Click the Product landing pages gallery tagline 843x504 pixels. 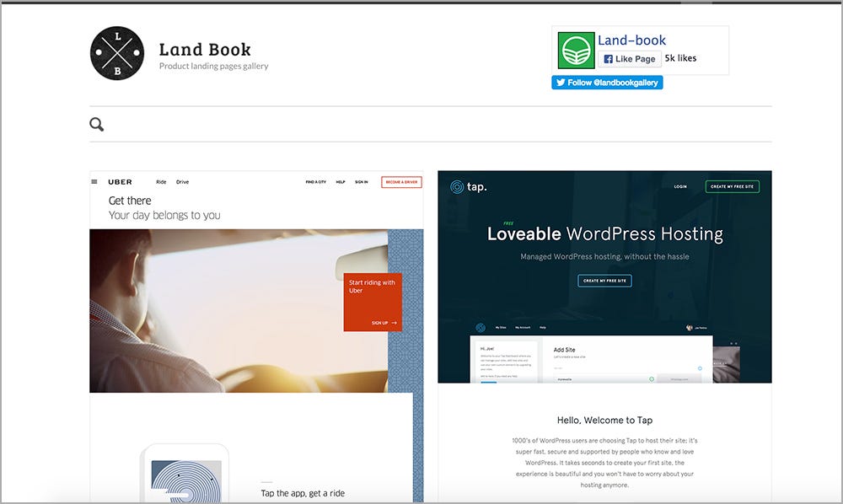tap(213, 66)
